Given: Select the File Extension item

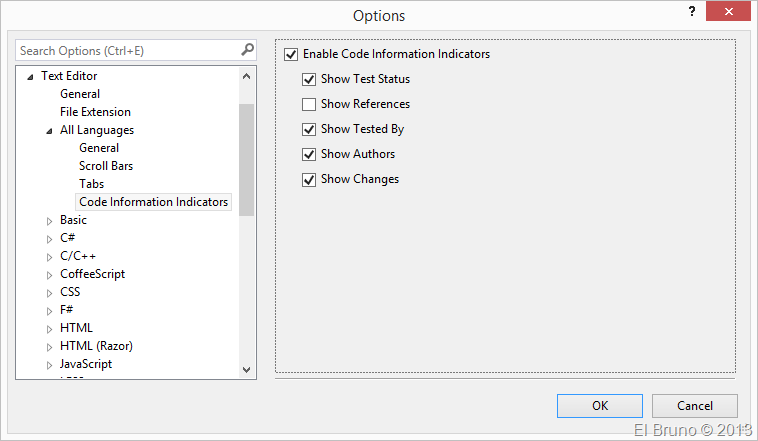Looking at the screenshot, I should 95,112.
